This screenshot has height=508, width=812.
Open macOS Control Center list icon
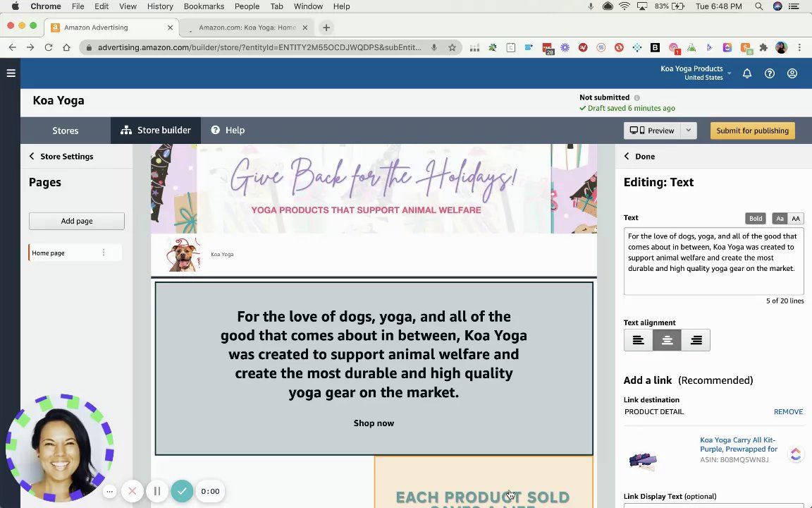coord(793,6)
